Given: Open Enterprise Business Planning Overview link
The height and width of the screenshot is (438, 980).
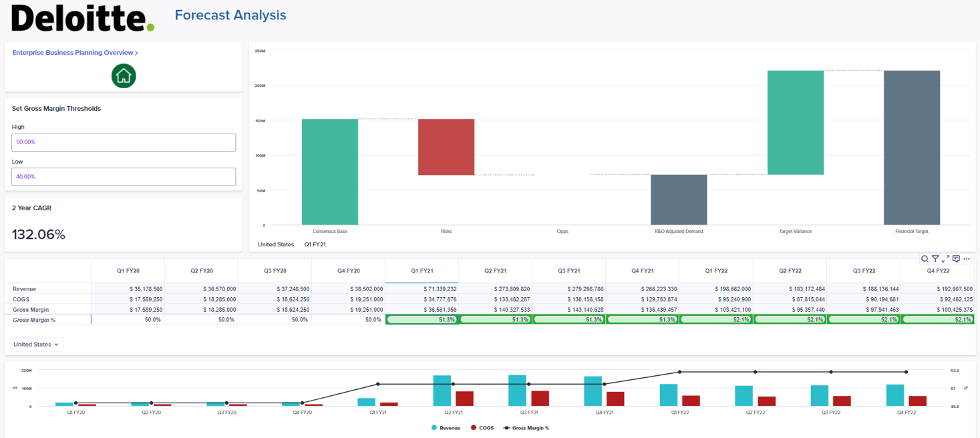Looking at the screenshot, I should (x=72, y=52).
